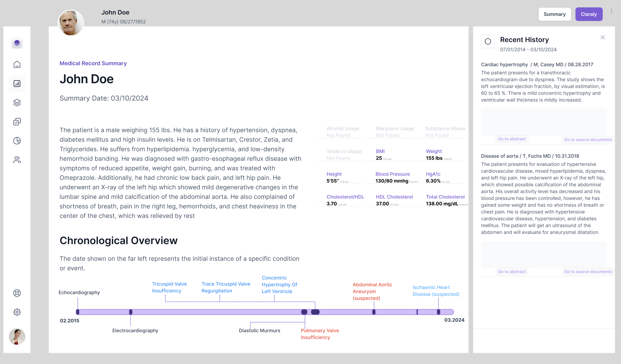Open the settings gear icon
The height and width of the screenshot is (364, 621).
[x=17, y=312]
